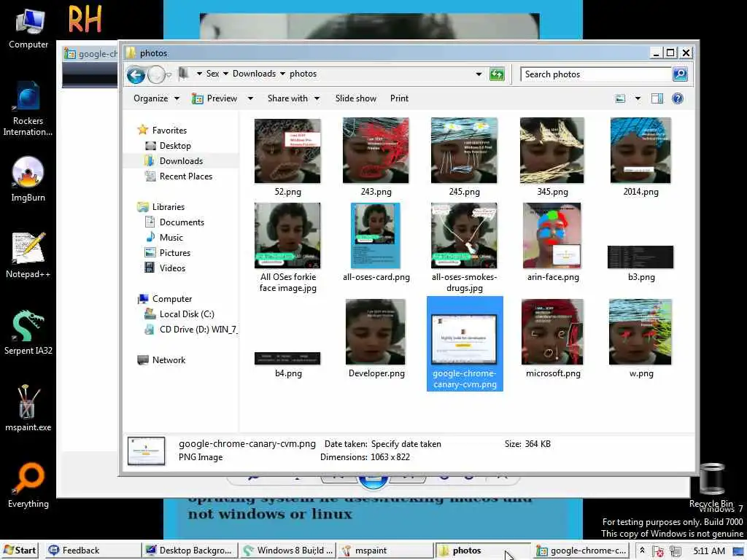Select ImgBurn desktop icon
The image size is (747, 560).
point(28,179)
